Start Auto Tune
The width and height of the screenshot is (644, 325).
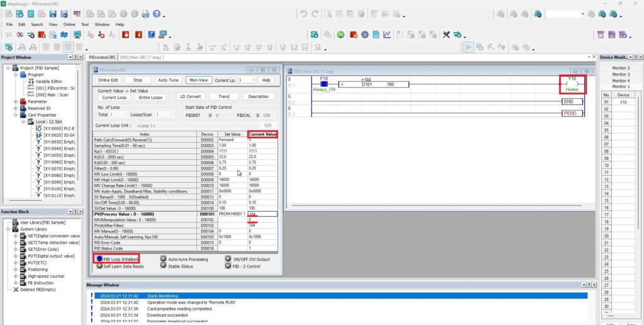(169, 80)
